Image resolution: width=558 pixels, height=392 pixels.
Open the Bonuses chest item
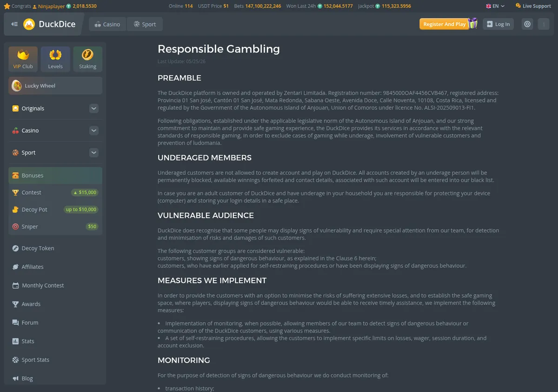click(x=55, y=176)
